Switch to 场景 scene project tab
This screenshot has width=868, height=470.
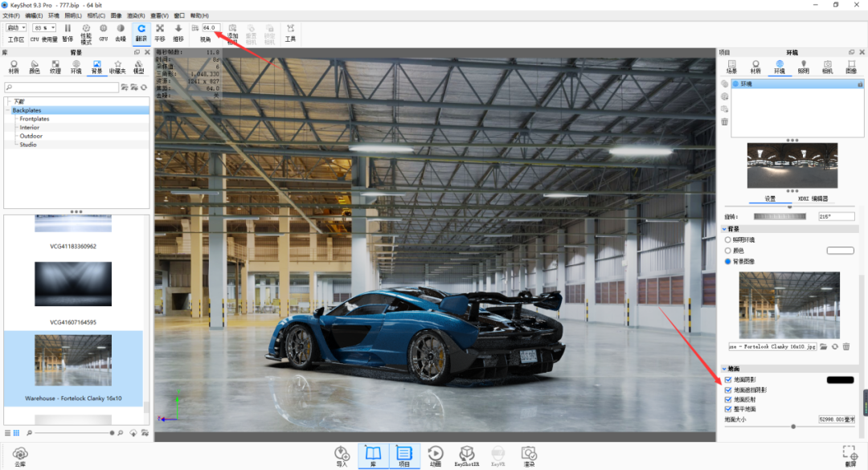coord(732,67)
